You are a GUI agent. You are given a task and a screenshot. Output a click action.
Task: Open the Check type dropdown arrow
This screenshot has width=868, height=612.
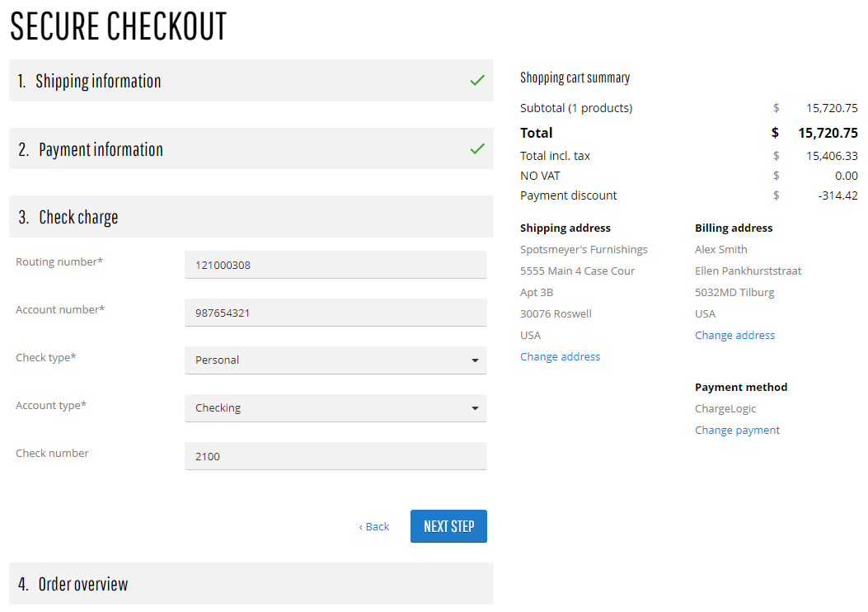point(475,360)
